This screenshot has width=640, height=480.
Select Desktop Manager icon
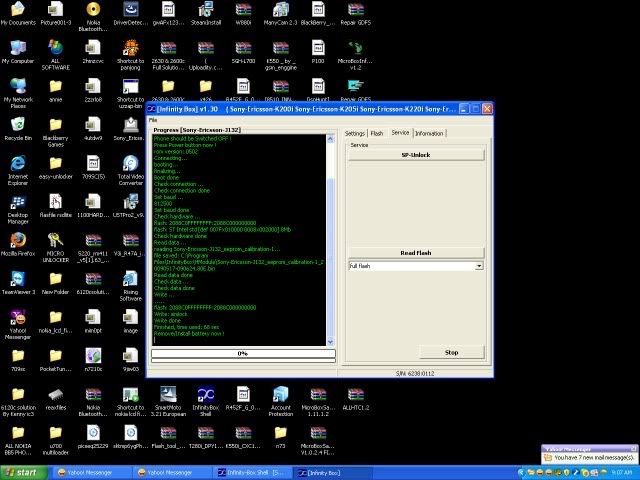tap(18, 209)
